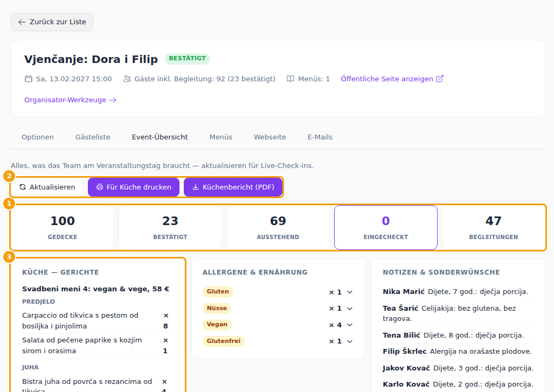The image size is (554, 392).
Task: Open the Öffentliche Seite anzeigen link
Action: (392, 79)
